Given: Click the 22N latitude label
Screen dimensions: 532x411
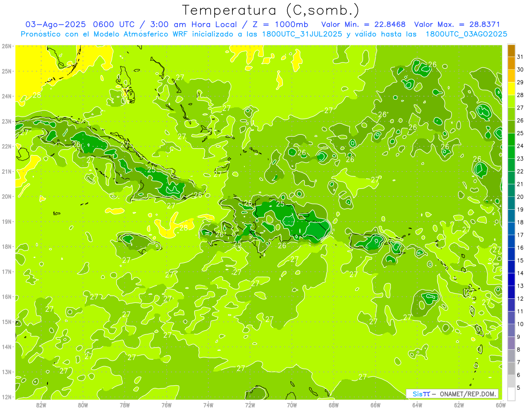Looking at the screenshot, I should coord(7,146).
